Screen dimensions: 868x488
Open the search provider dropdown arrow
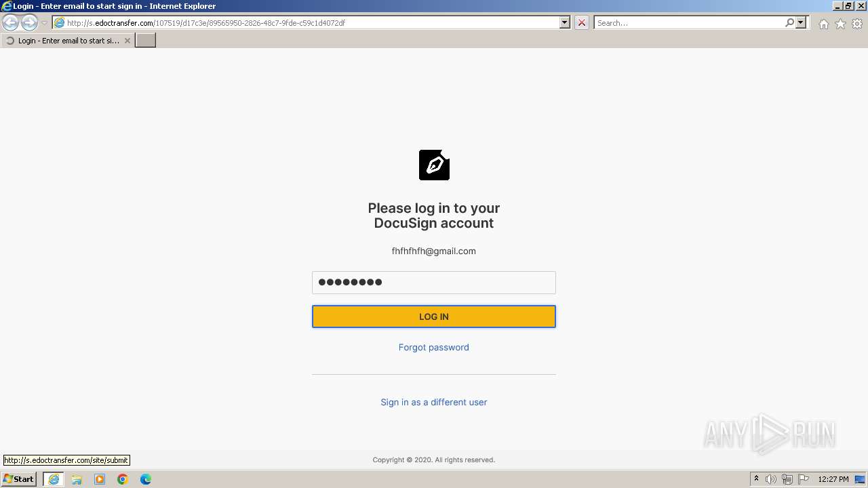[x=801, y=23]
